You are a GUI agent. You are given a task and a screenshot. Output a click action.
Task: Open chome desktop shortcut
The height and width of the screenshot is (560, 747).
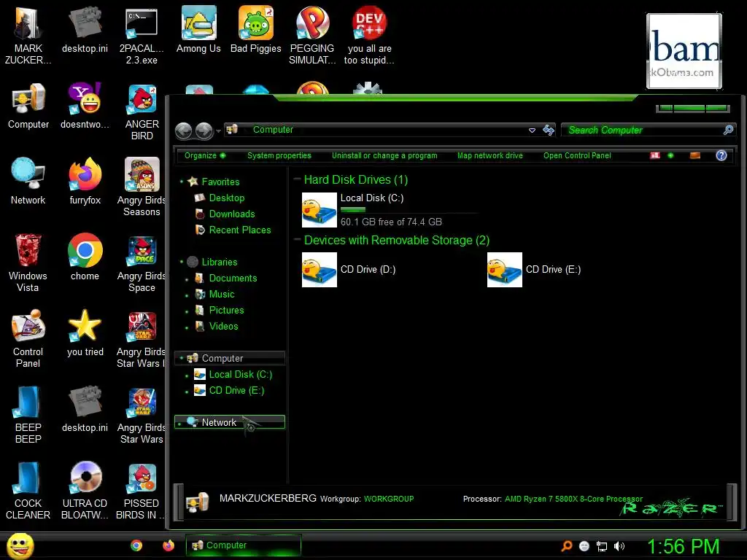pos(85,257)
